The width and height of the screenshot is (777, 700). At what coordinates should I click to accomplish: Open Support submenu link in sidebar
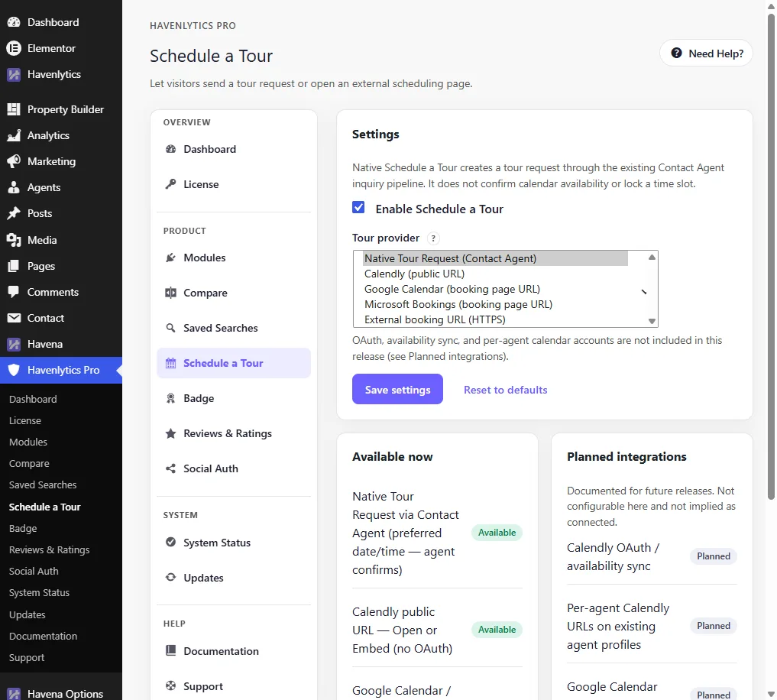[27, 657]
